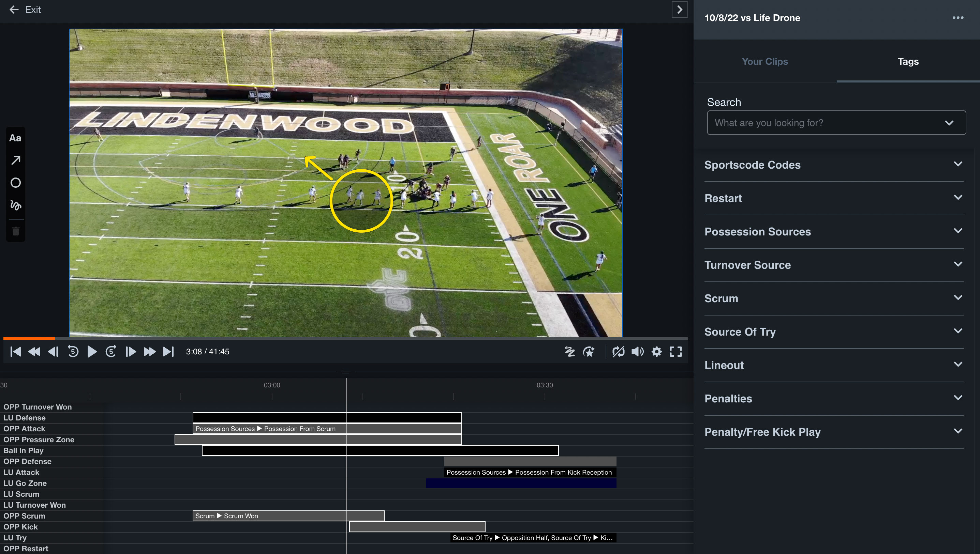Switch to Your Clips tab
Image resolution: width=980 pixels, height=554 pixels.
[x=764, y=61]
